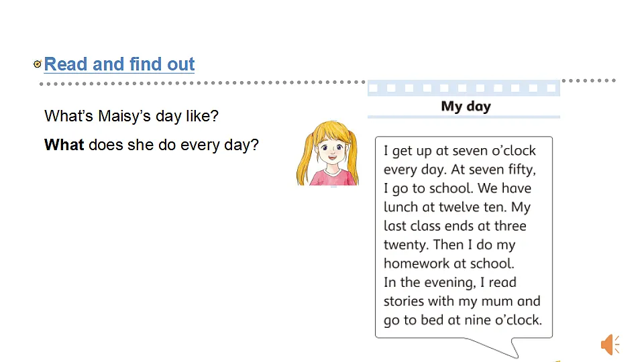This screenshot has width=644, height=362.
Task: Click the line every day. At seven fifty,
Action: click(x=460, y=170)
